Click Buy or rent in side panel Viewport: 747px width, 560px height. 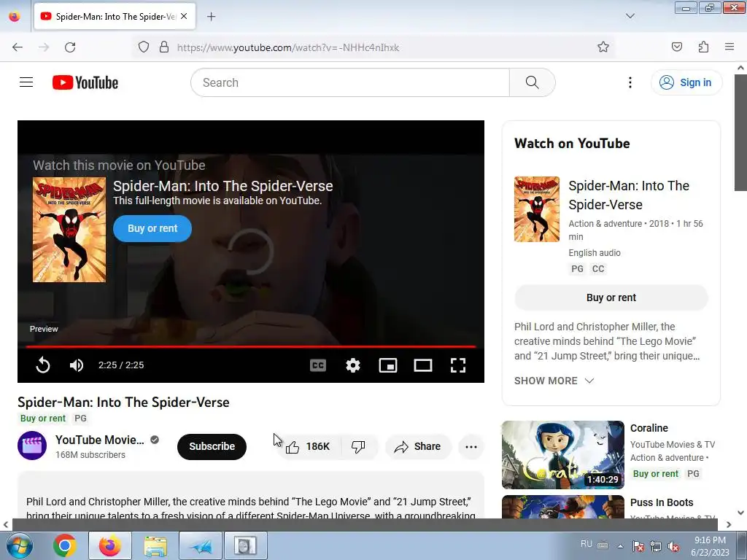611,297
